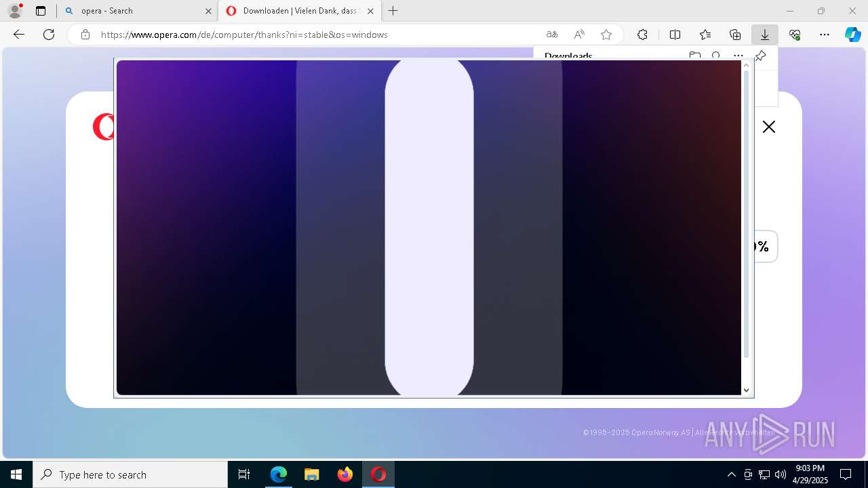Screen dimensions: 868x488
Task: Pin the Downloads panel
Action: coord(760,56)
